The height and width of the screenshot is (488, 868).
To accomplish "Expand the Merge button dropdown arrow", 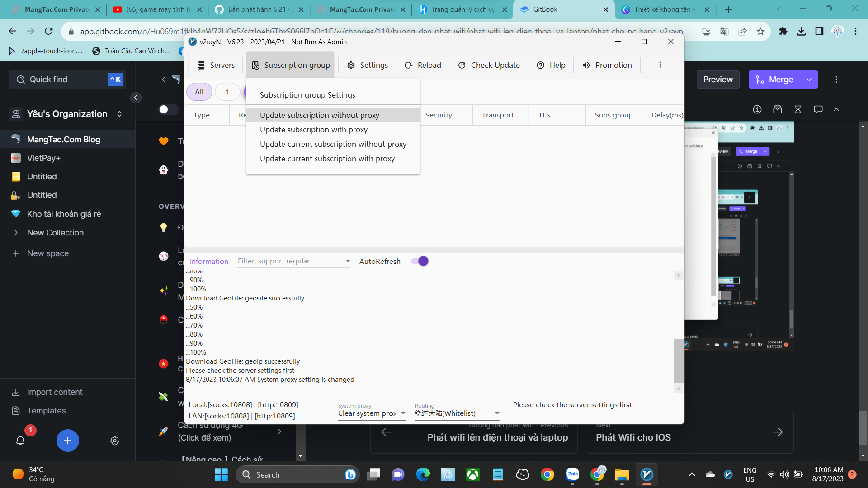I will click(809, 80).
